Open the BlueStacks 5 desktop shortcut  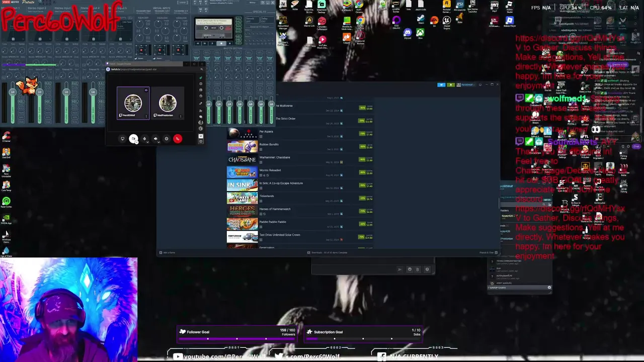(x=347, y=6)
